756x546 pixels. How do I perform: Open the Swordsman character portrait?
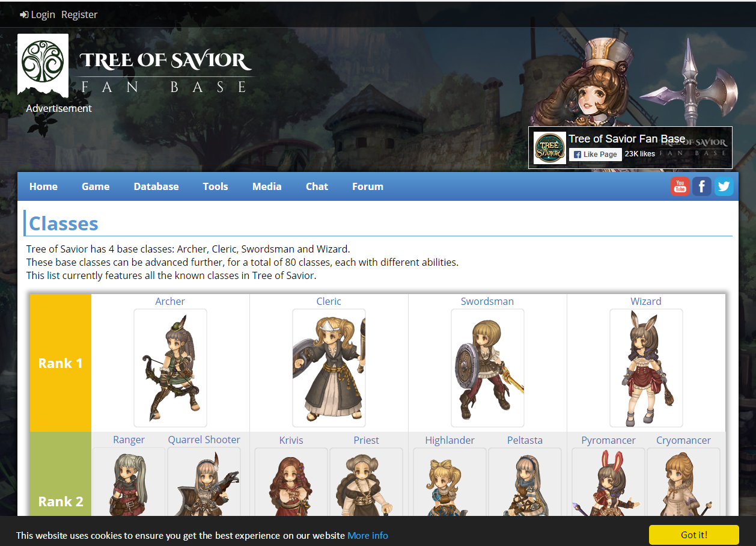click(487, 368)
